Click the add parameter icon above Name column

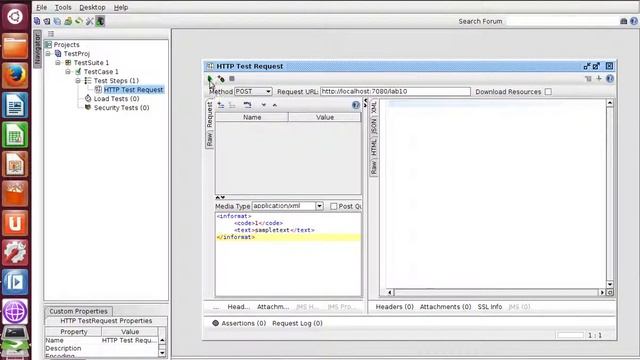pos(221,105)
